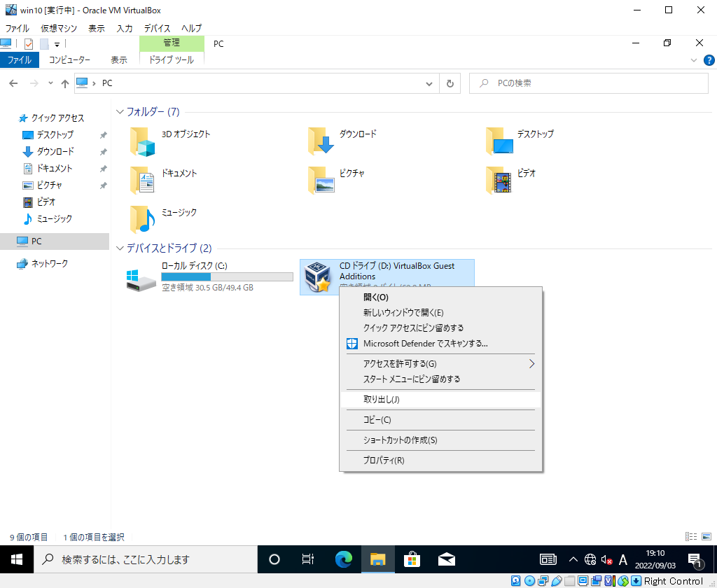Image resolution: width=717 pixels, height=588 pixels.
Task: Open the コンピューター ribbon tab
Action: (69, 60)
